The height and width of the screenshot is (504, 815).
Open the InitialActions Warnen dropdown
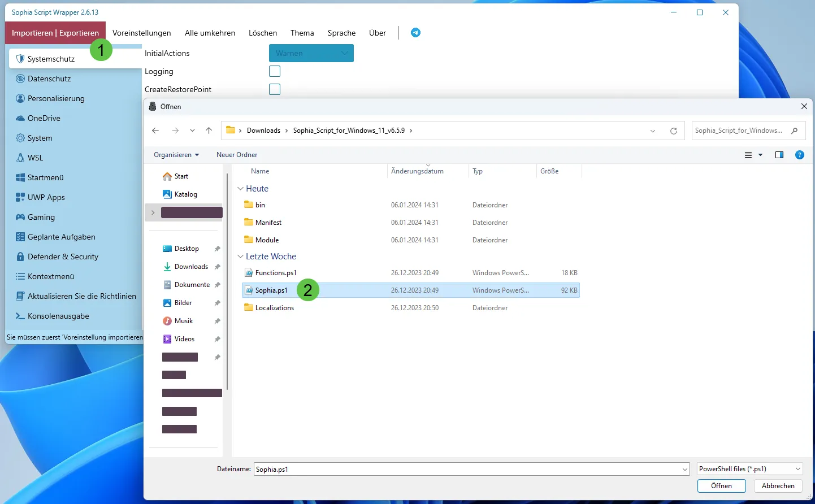click(x=311, y=53)
